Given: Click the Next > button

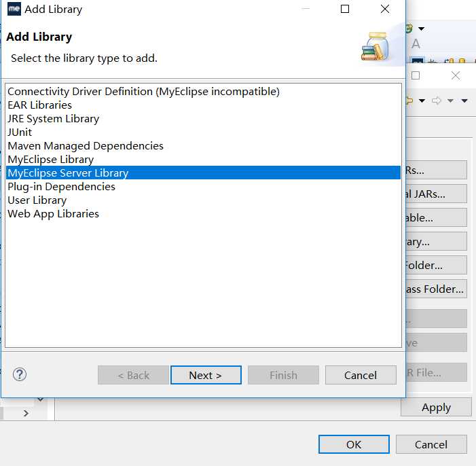Looking at the screenshot, I should pyautogui.click(x=206, y=375).
